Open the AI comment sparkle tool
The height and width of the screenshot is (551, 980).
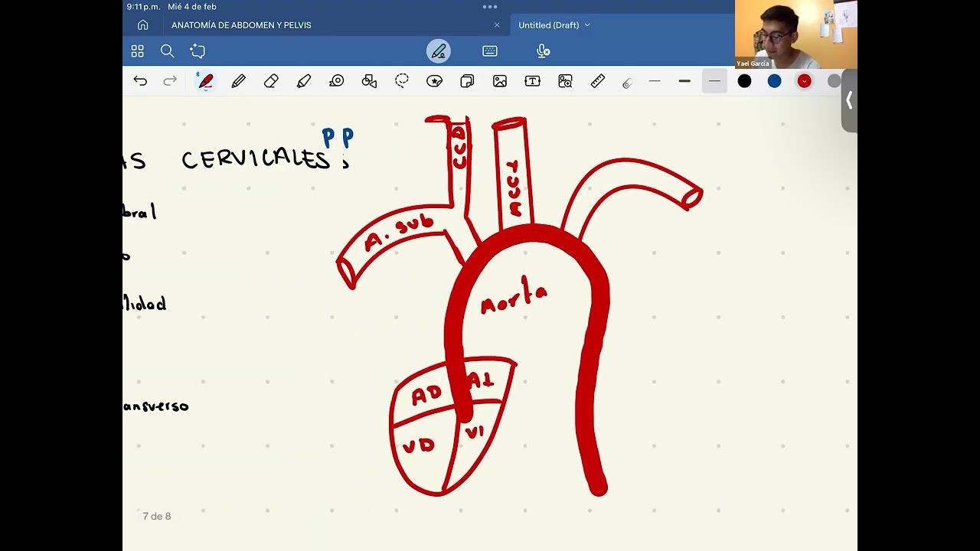coord(198,51)
